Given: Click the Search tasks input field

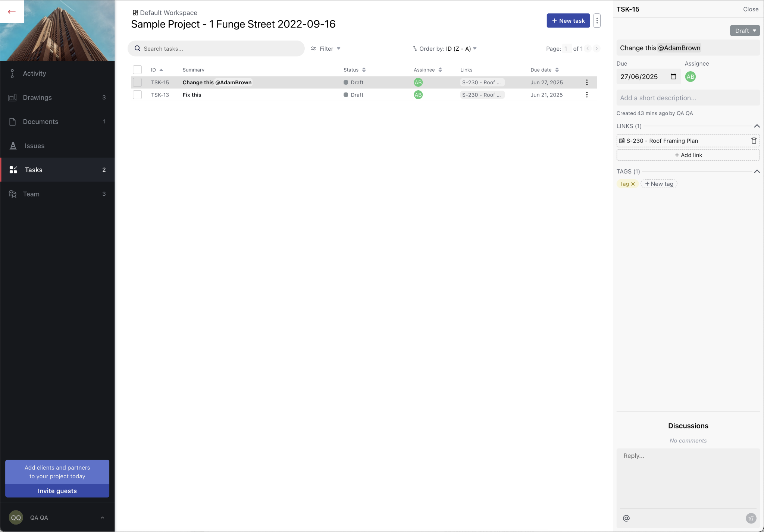Looking at the screenshot, I should click(x=216, y=49).
